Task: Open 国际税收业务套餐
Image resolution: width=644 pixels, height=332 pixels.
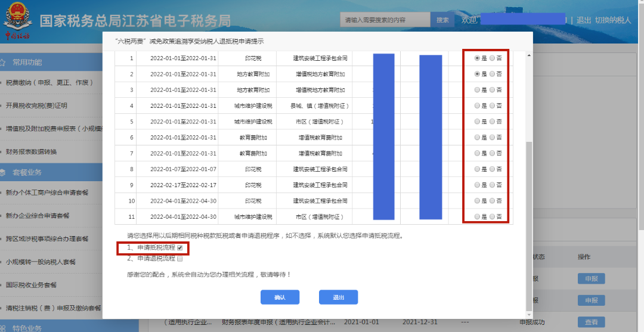Action: coord(31,285)
